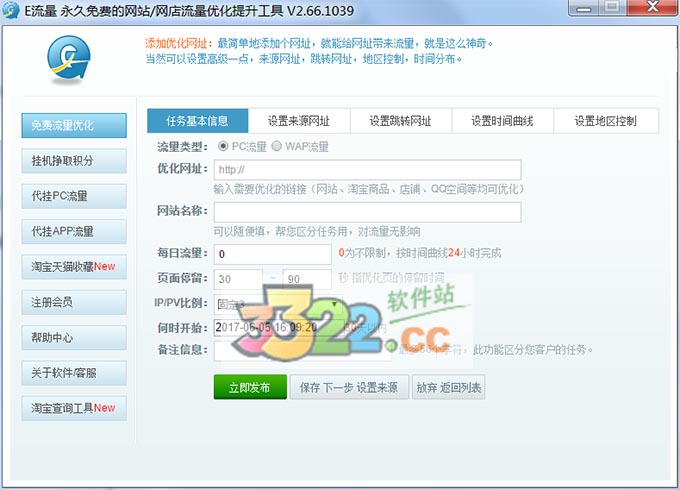Select the WAP流量 radio button
The width and height of the screenshot is (680, 490).
pyautogui.click(x=276, y=146)
